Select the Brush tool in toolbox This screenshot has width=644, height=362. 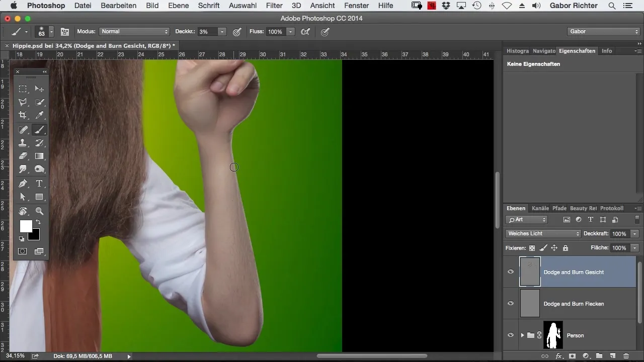(39, 130)
